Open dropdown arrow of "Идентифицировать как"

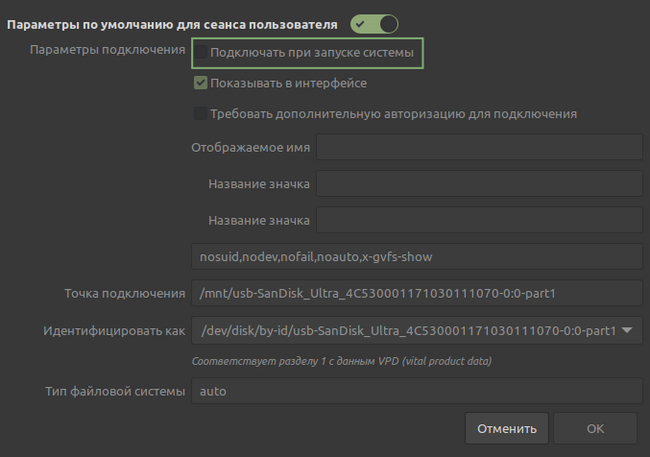(627, 329)
